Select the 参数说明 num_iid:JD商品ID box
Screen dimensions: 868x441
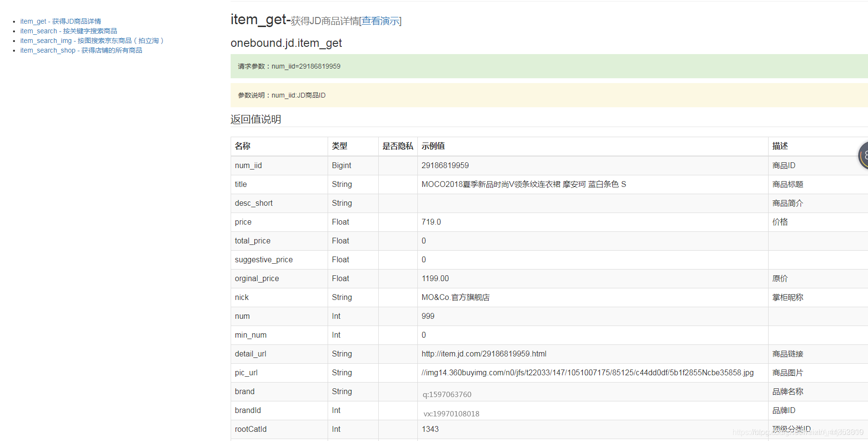pyautogui.click(x=549, y=95)
